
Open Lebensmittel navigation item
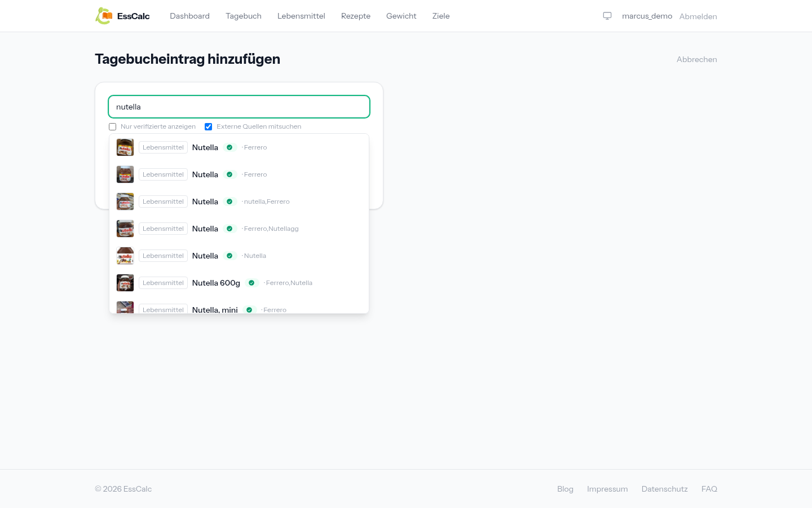pyautogui.click(x=301, y=16)
